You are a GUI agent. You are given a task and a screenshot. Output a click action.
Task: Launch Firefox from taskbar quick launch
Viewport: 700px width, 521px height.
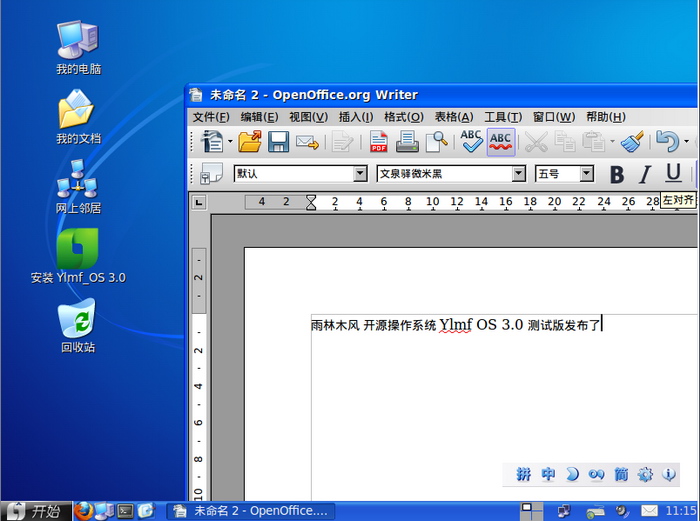pyautogui.click(x=83, y=511)
